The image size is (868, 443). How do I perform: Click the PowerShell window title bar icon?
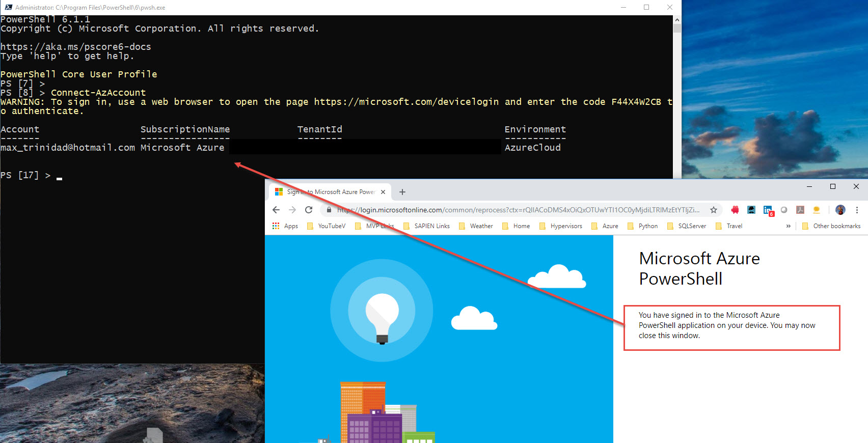pyautogui.click(x=8, y=7)
